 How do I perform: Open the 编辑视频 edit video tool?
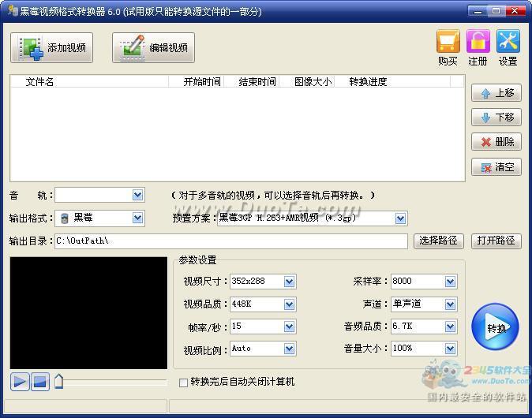(153, 48)
